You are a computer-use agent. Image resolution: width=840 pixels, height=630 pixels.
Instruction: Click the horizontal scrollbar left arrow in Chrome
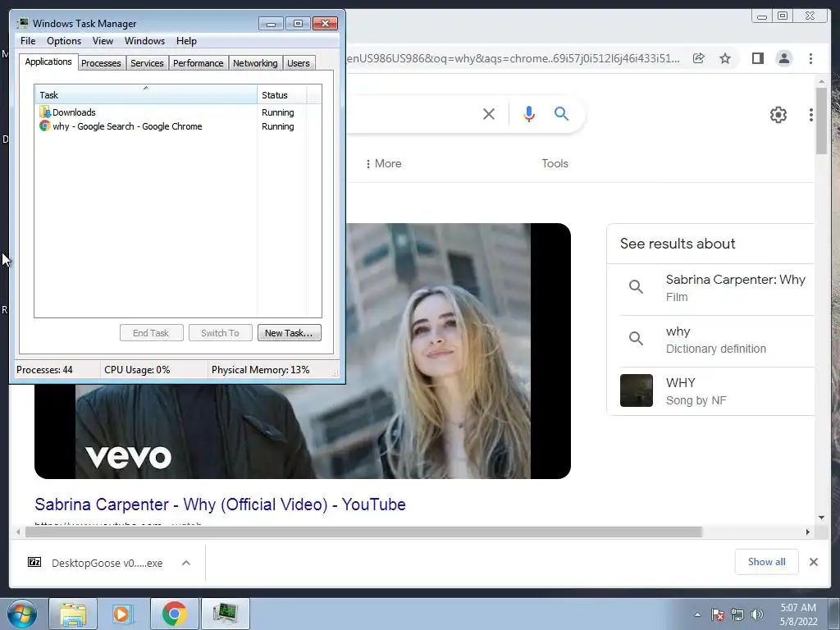[18, 532]
